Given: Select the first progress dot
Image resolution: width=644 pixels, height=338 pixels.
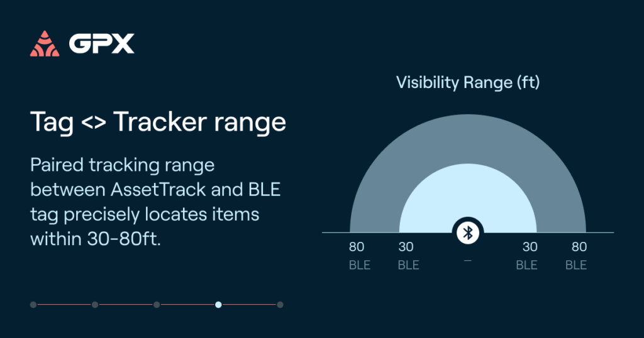Looking at the screenshot, I should pyautogui.click(x=33, y=305).
